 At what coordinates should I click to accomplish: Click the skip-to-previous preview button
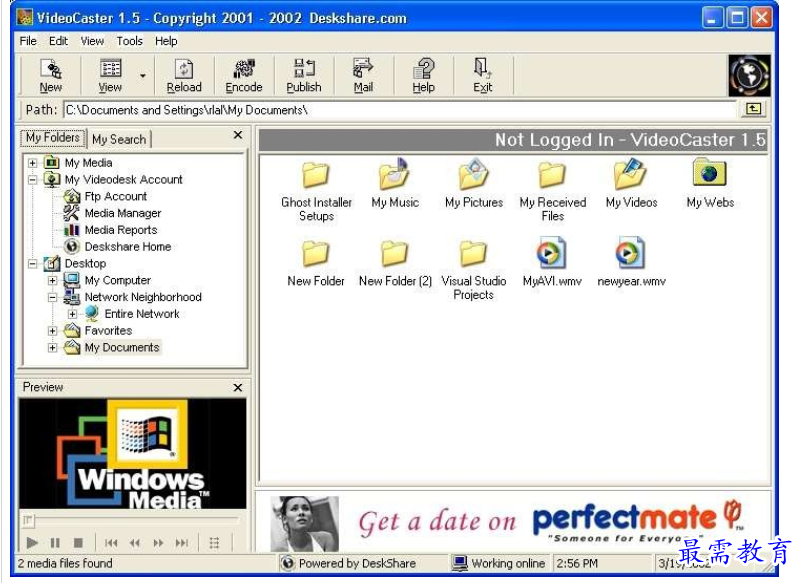point(111,543)
